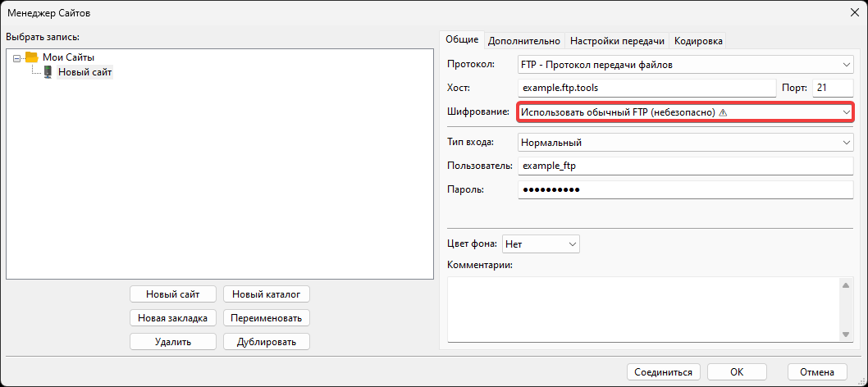Collapse the Мои Сайты tree node

pos(17,57)
